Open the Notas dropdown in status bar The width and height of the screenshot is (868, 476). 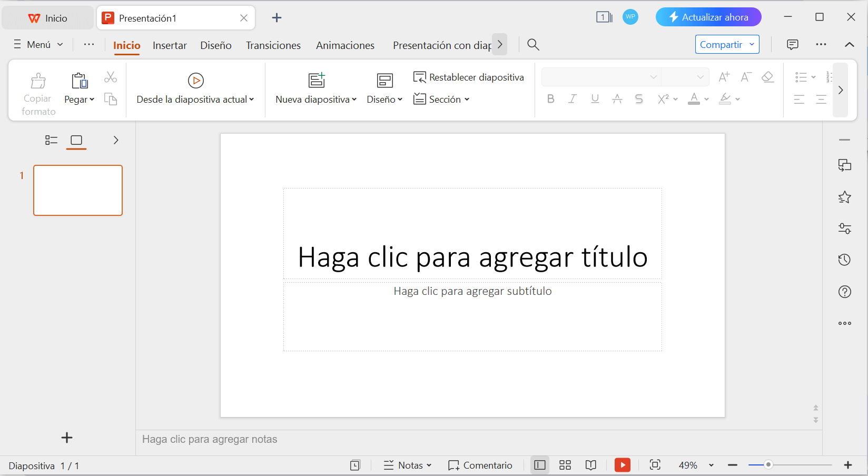click(x=408, y=465)
